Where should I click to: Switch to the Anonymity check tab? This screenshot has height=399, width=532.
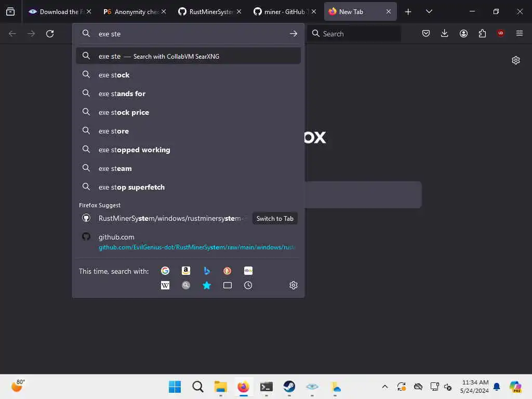tap(135, 11)
